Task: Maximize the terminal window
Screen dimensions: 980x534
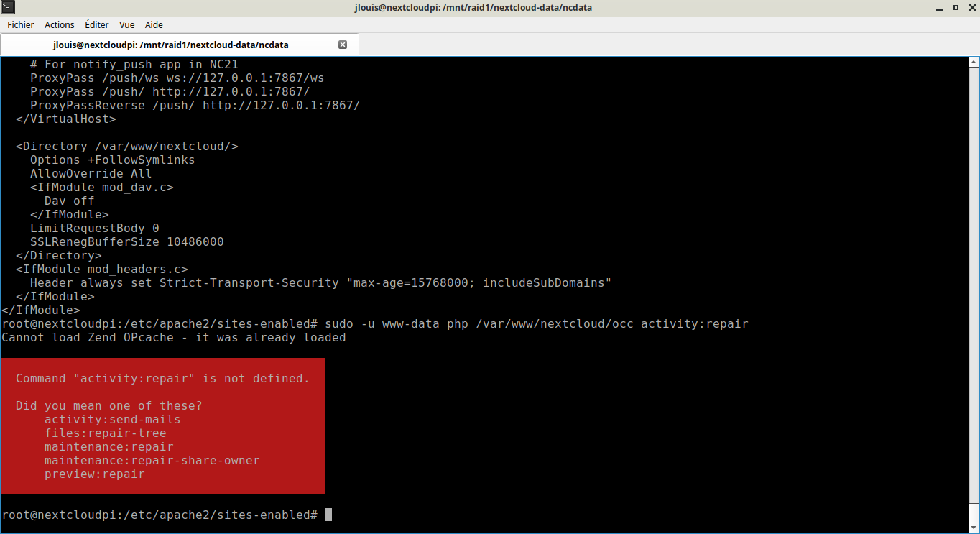Action: tap(956, 7)
